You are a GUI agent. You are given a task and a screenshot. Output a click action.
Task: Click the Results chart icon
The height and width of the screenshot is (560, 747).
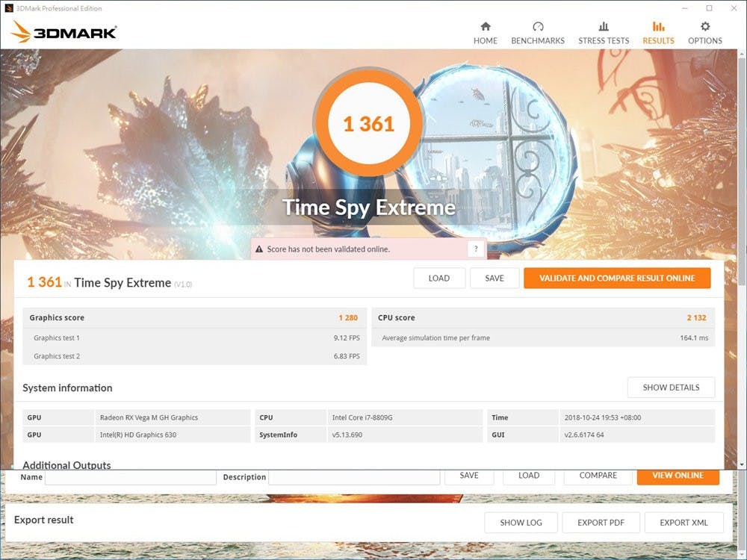658,27
